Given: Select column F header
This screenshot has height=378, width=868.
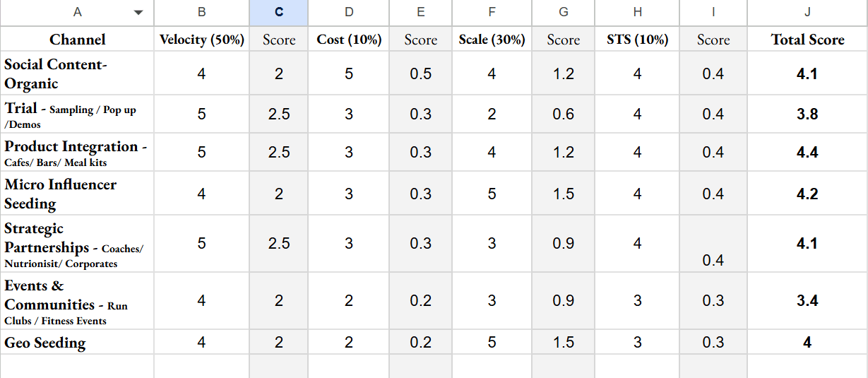Looking at the screenshot, I should 492,13.
